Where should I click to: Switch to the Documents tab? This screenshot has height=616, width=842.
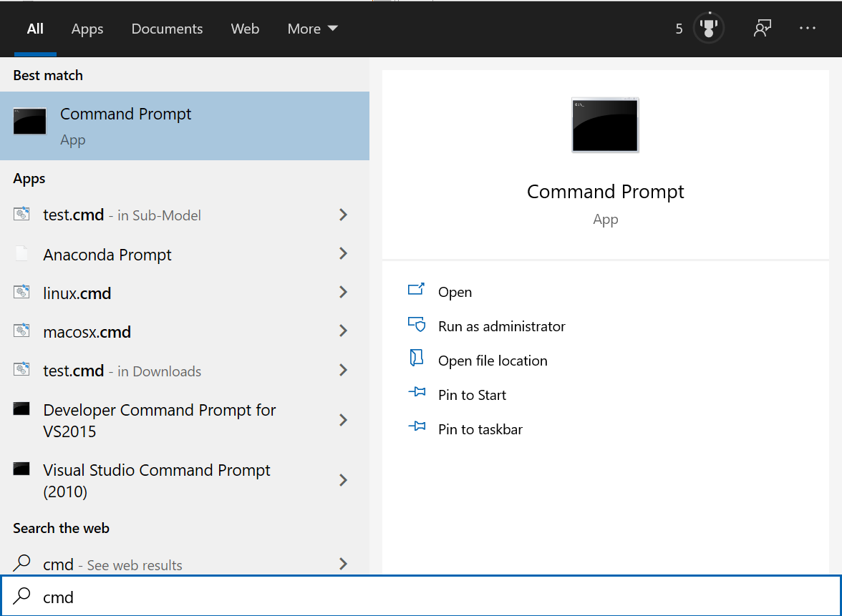167,29
